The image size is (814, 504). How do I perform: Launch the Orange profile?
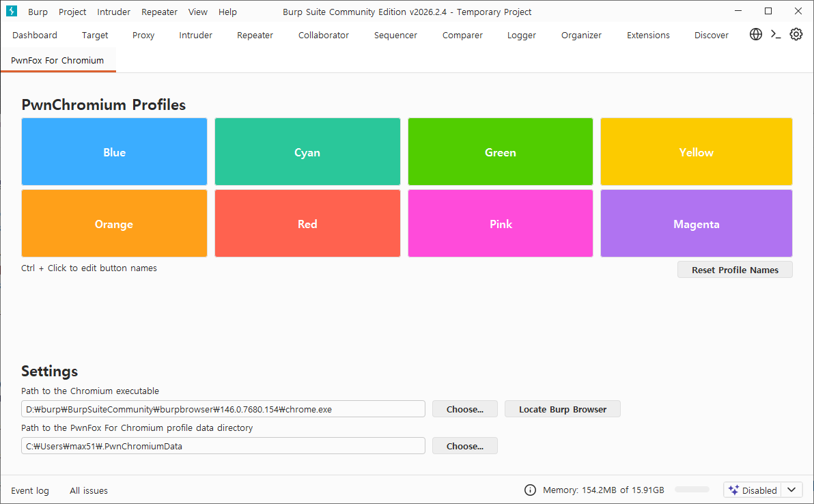point(114,223)
